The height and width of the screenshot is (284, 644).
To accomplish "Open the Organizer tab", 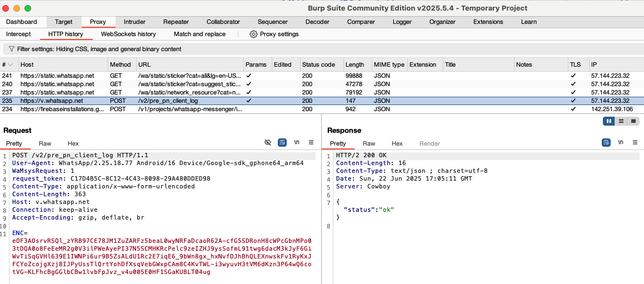I will coord(442,22).
